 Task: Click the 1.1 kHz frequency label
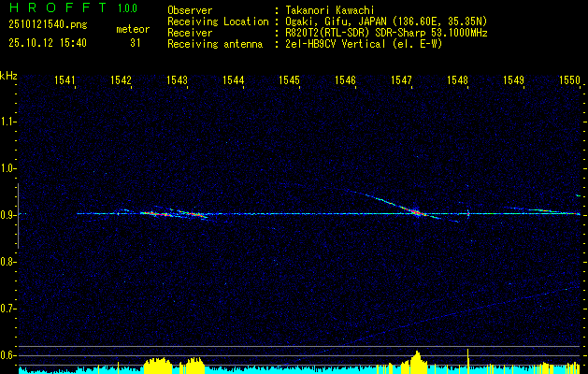[7, 122]
